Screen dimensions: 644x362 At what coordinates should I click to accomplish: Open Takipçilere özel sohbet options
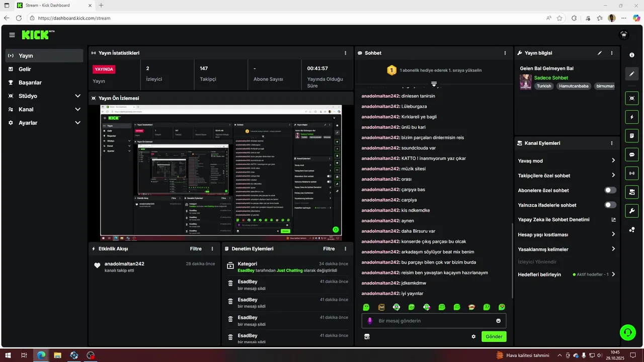coord(613,175)
